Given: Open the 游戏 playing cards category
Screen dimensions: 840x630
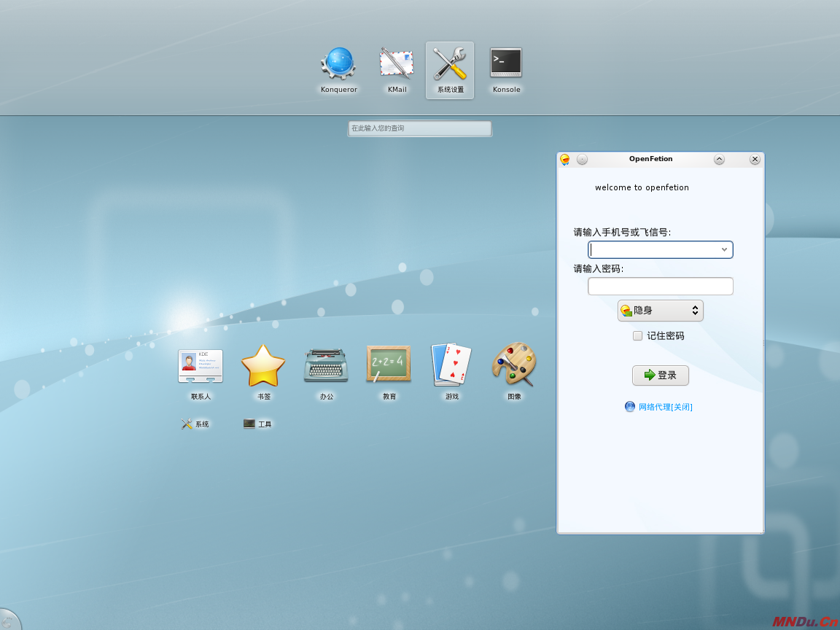Looking at the screenshot, I should click(451, 373).
